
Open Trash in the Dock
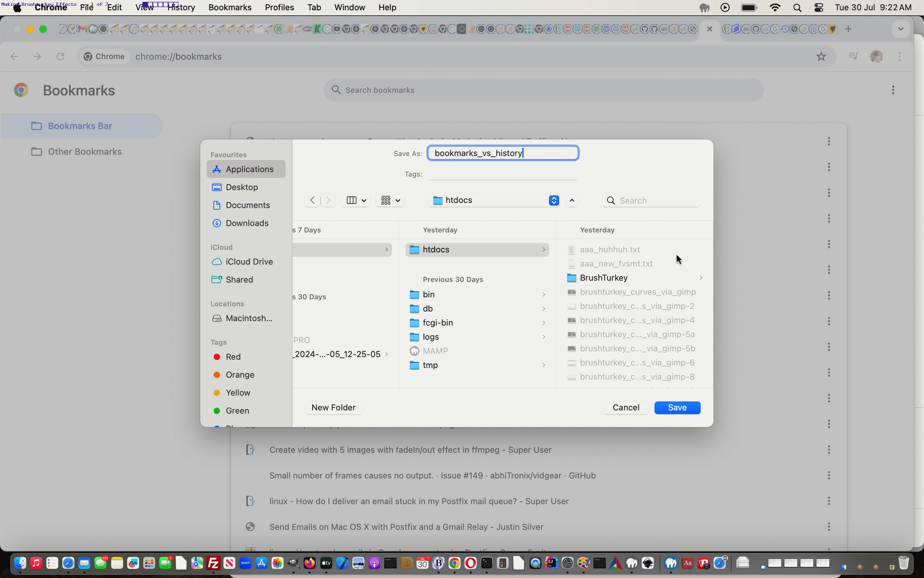click(x=903, y=563)
